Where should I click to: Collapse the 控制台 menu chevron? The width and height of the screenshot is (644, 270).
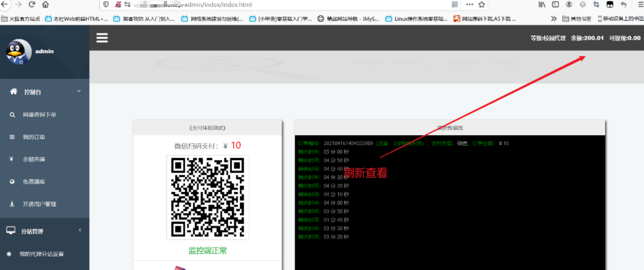[x=79, y=91]
